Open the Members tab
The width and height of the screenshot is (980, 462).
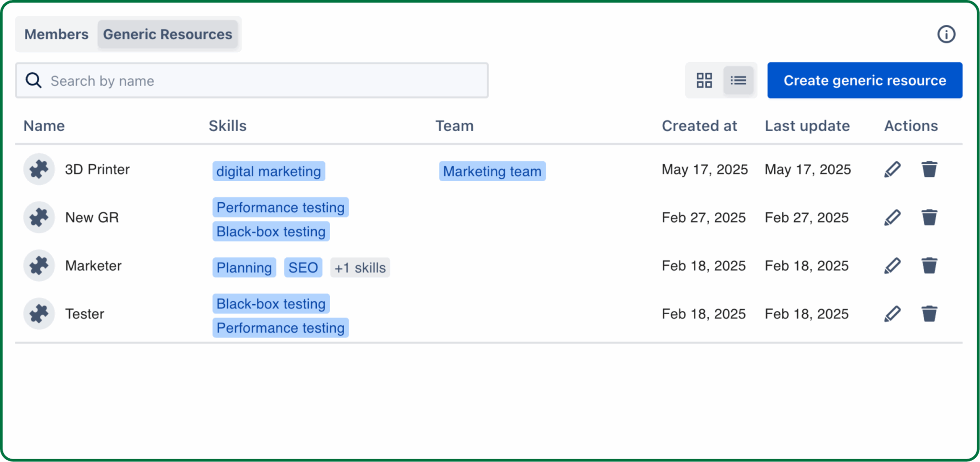coord(56,34)
